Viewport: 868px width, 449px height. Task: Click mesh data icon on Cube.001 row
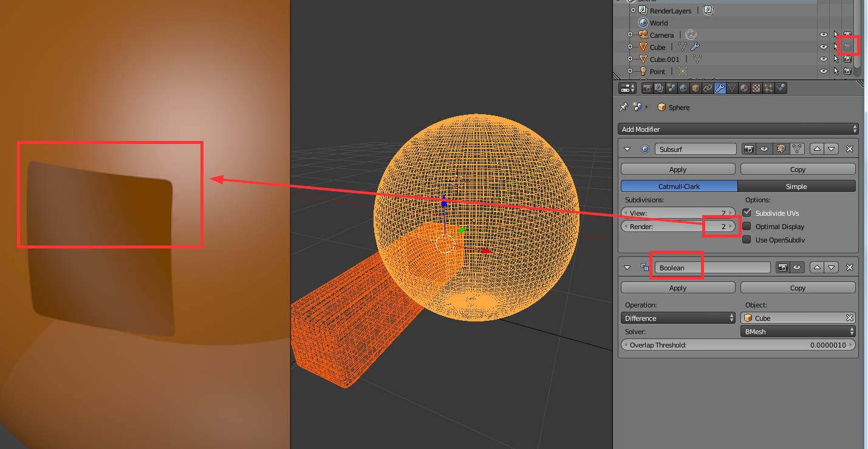click(x=697, y=59)
